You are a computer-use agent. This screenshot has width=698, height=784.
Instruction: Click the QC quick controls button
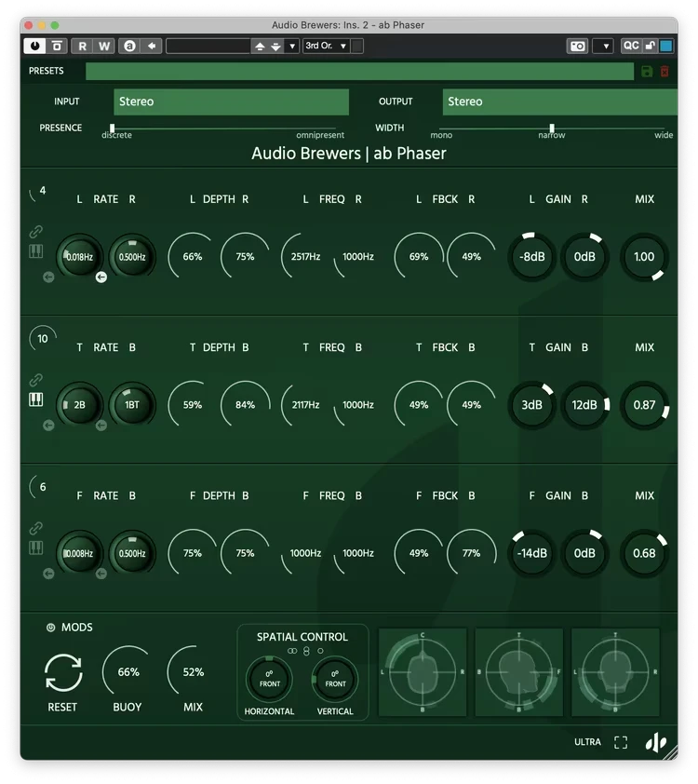click(631, 46)
